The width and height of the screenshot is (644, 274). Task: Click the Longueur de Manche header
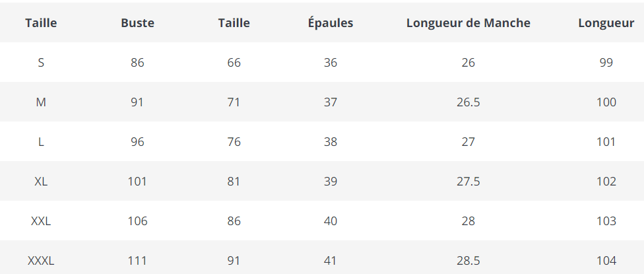[x=468, y=23]
